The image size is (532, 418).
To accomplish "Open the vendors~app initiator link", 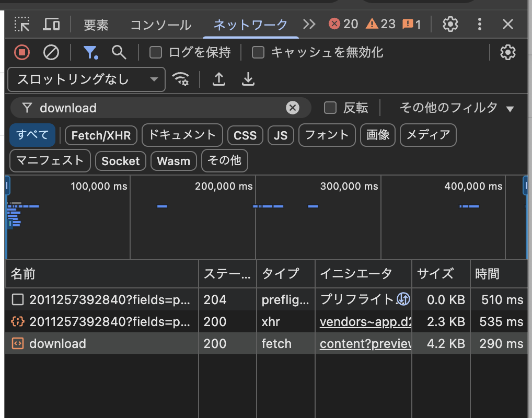I will click(x=365, y=322).
